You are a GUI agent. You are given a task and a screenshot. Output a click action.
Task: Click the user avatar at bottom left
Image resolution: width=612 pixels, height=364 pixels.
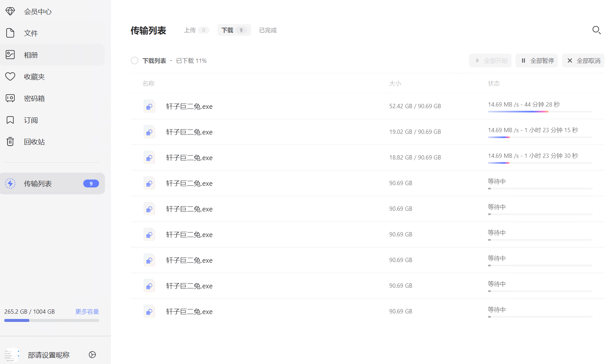[x=12, y=355]
